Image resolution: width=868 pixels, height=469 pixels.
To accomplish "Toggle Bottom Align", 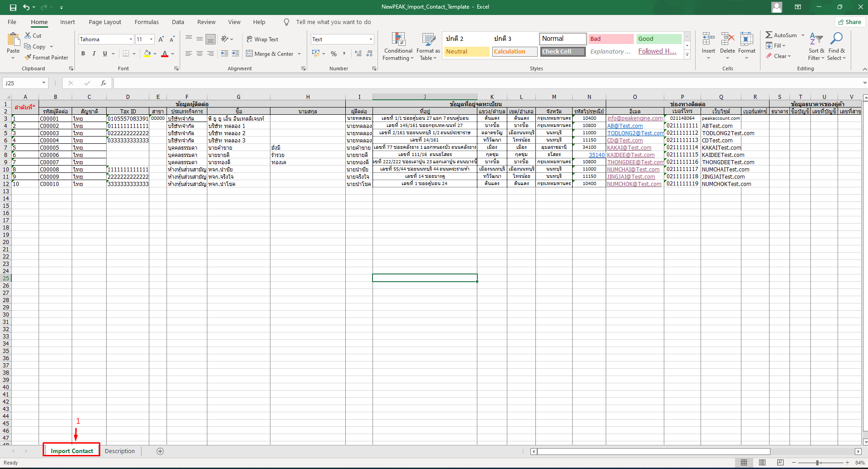I will [x=211, y=39].
